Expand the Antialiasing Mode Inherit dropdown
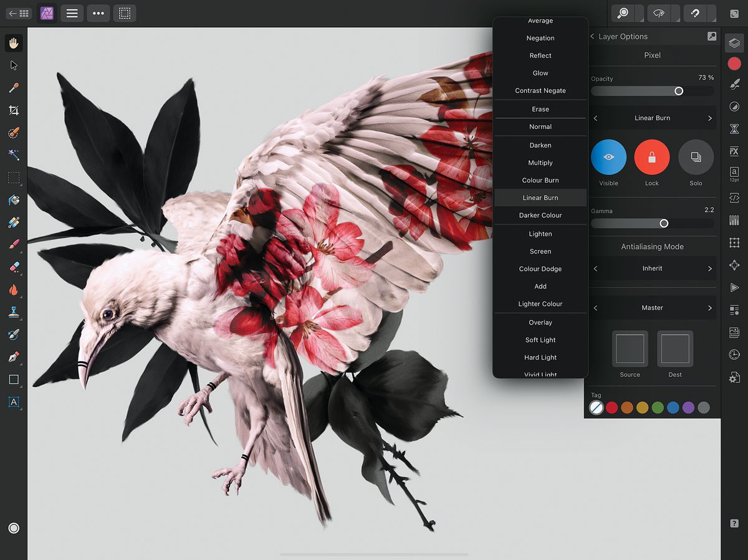This screenshot has height=560, width=748. click(x=652, y=268)
